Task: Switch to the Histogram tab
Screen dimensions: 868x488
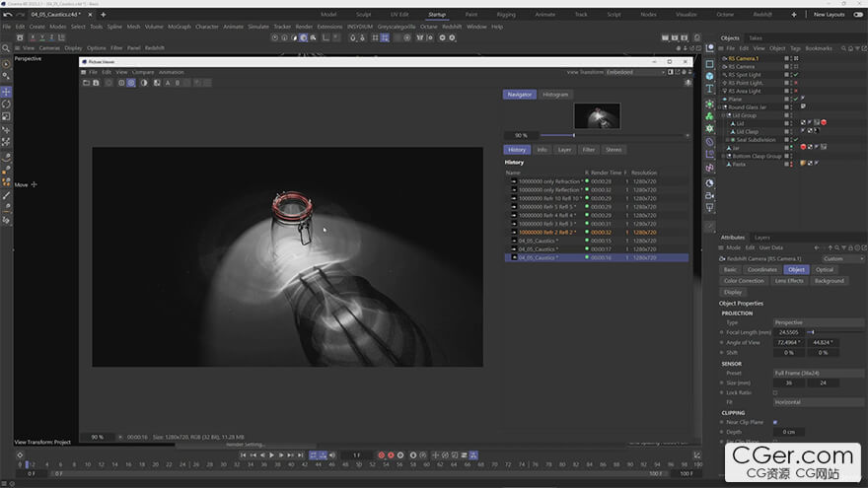Action: point(555,95)
